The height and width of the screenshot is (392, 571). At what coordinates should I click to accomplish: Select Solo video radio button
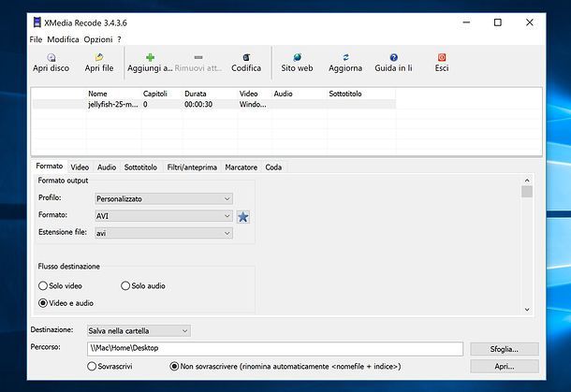click(x=43, y=285)
